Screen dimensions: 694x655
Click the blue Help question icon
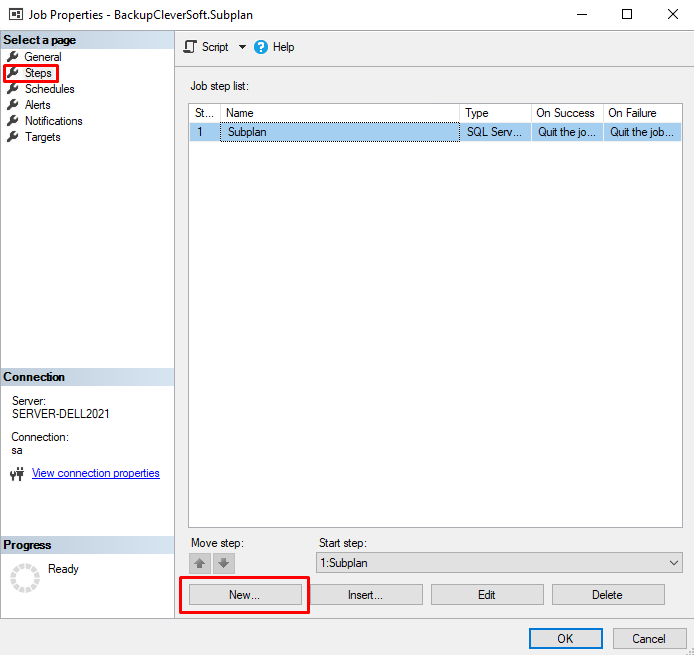click(x=261, y=47)
